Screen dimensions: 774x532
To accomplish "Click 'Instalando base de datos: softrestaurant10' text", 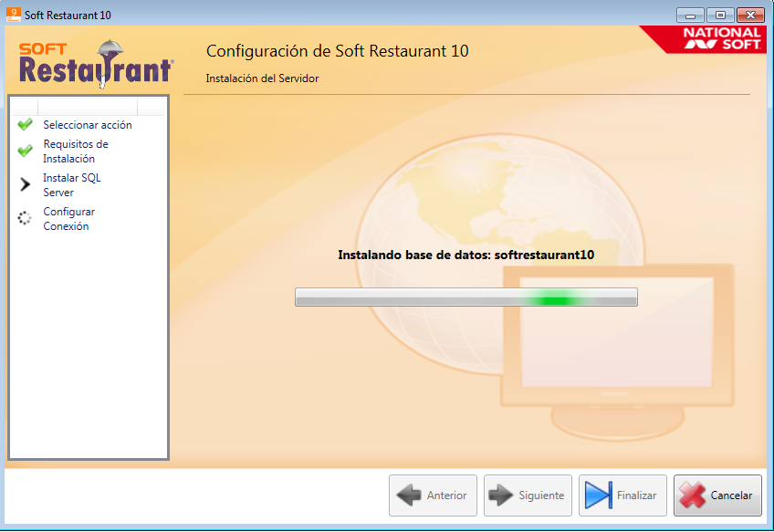I will tap(466, 255).
